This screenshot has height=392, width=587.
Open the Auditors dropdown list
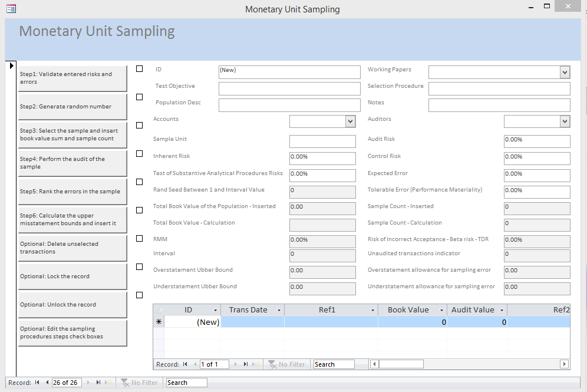[x=565, y=121]
